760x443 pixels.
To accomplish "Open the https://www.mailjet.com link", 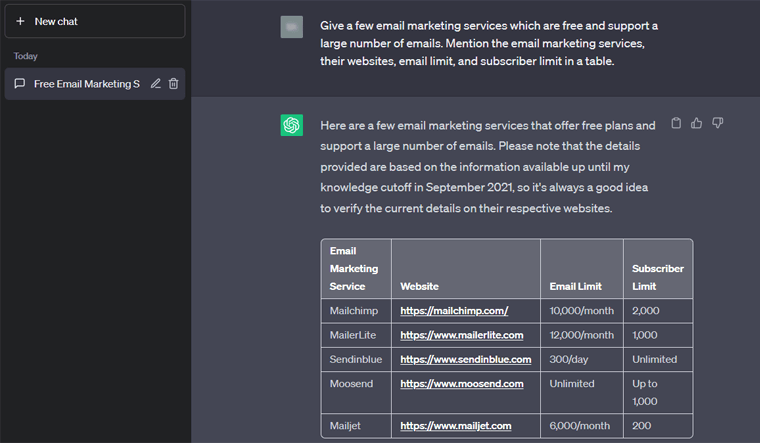I will (x=456, y=426).
